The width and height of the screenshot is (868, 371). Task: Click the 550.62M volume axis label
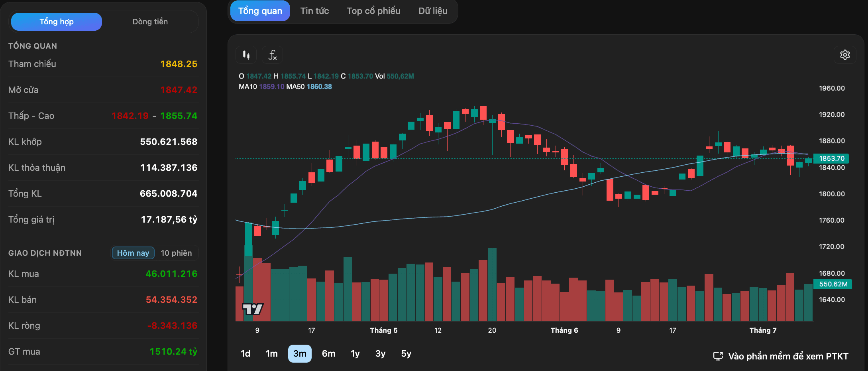833,284
